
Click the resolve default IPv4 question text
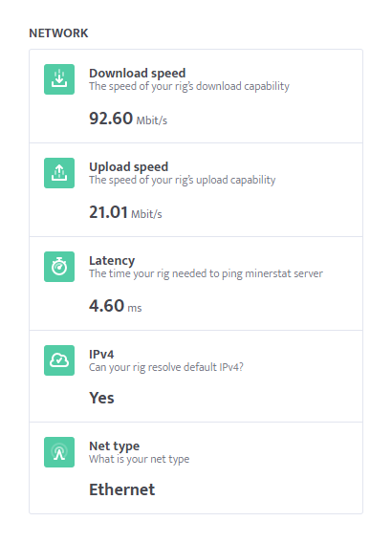click(166, 367)
